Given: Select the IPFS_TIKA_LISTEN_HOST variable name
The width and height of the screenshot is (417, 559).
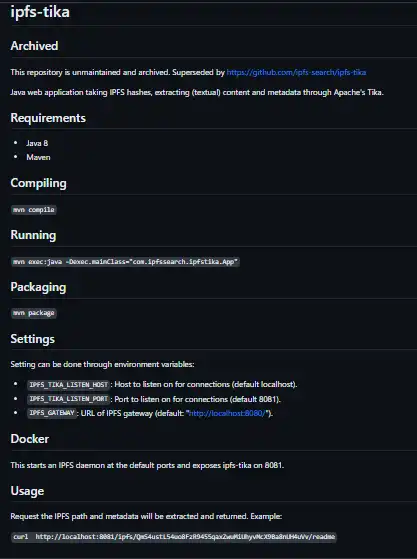Looking at the screenshot, I should tap(68, 384).
